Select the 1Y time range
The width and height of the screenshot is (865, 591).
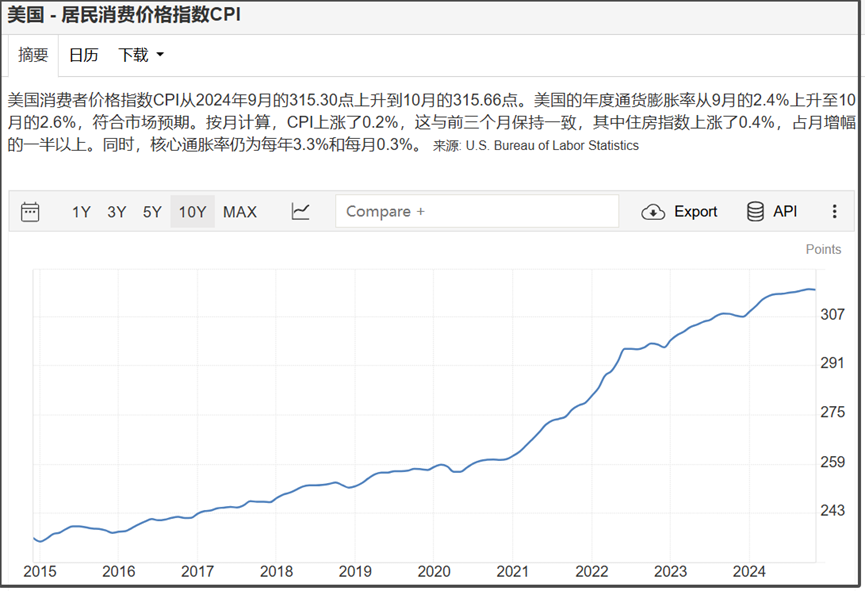click(x=81, y=212)
